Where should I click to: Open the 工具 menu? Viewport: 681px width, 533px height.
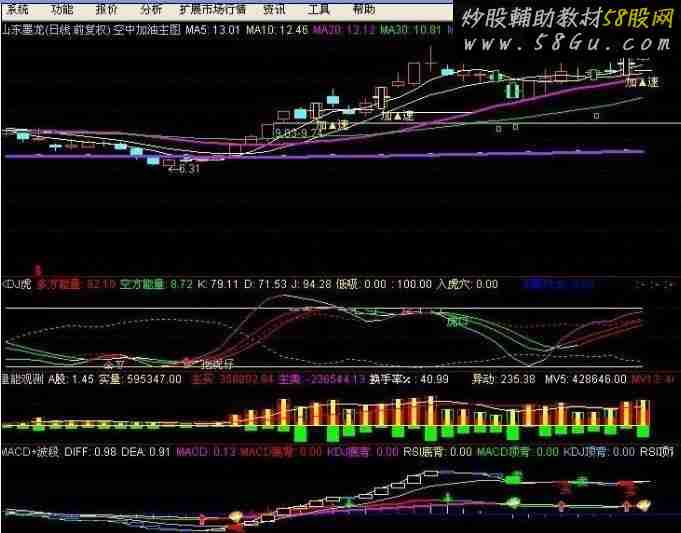(319, 9)
